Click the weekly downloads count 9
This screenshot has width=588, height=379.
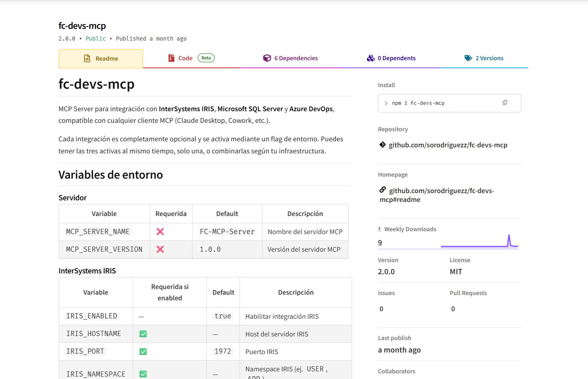380,243
